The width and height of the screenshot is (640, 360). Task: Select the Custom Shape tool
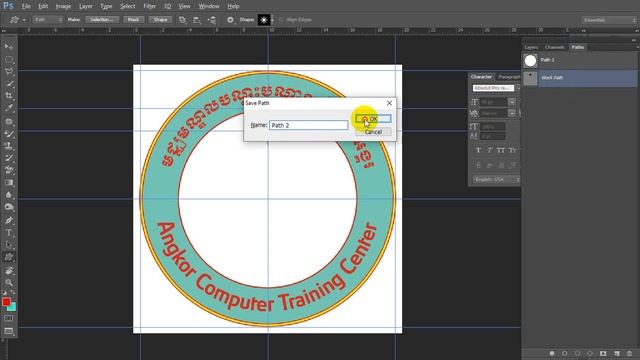coord(9,257)
